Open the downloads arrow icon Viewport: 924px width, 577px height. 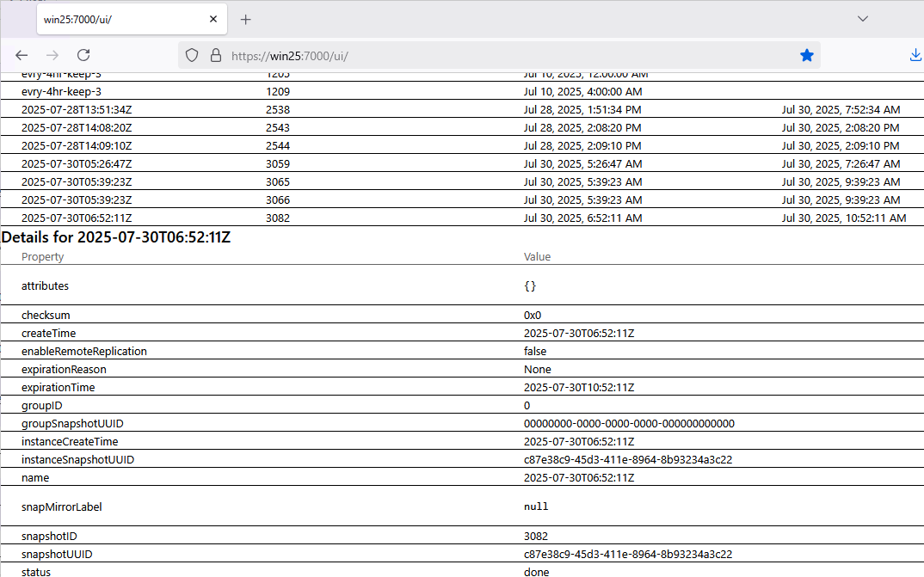pos(915,55)
